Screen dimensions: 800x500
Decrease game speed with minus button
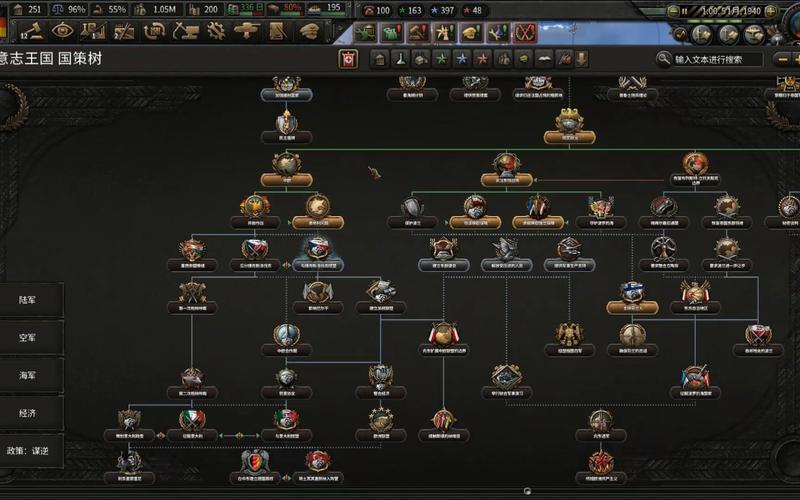[673, 11]
